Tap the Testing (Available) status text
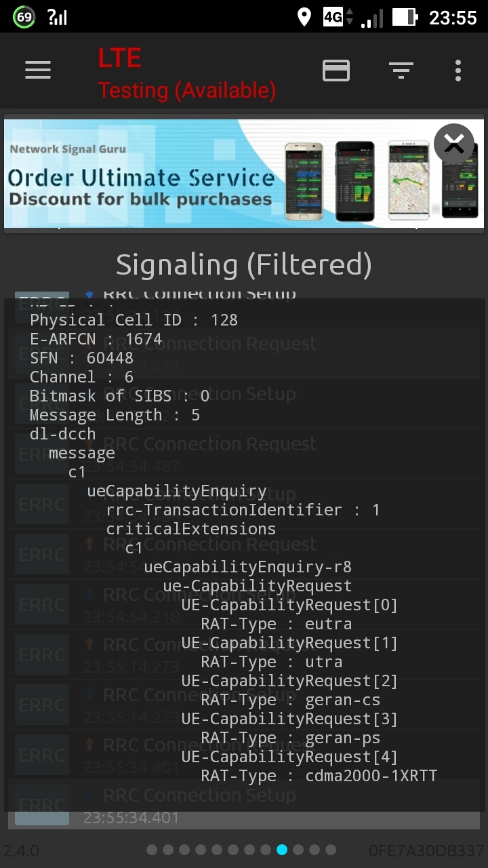This screenshot has height=868, width=488. [x=187, y=90]
